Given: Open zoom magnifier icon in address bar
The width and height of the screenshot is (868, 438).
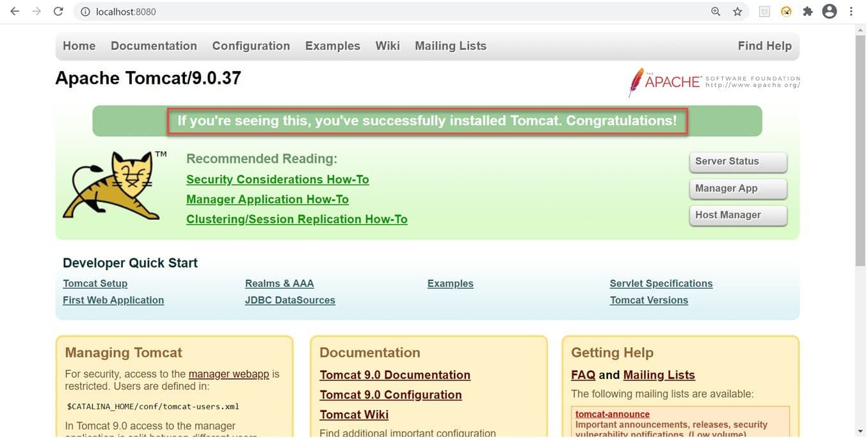Looking at the screenshot, I should [716, 12].
